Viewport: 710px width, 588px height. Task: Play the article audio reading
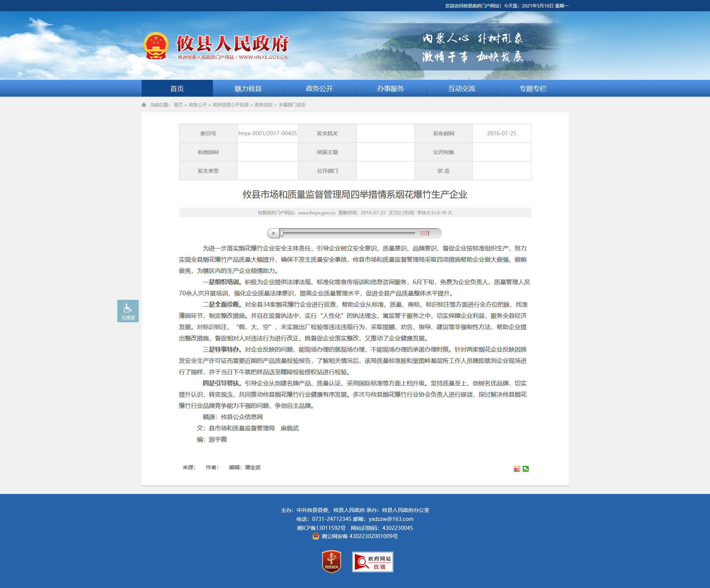pos(274,233)
